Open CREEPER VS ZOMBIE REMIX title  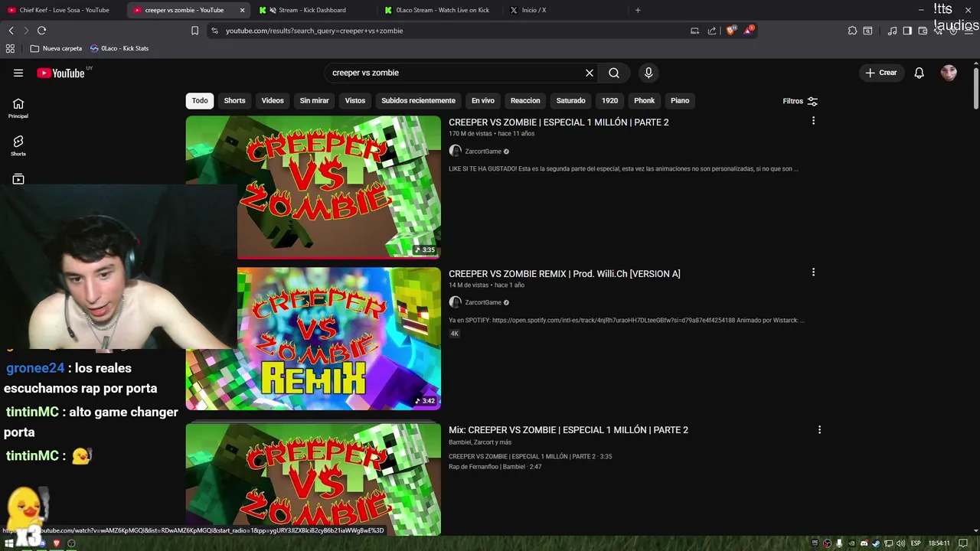(564, 274)
